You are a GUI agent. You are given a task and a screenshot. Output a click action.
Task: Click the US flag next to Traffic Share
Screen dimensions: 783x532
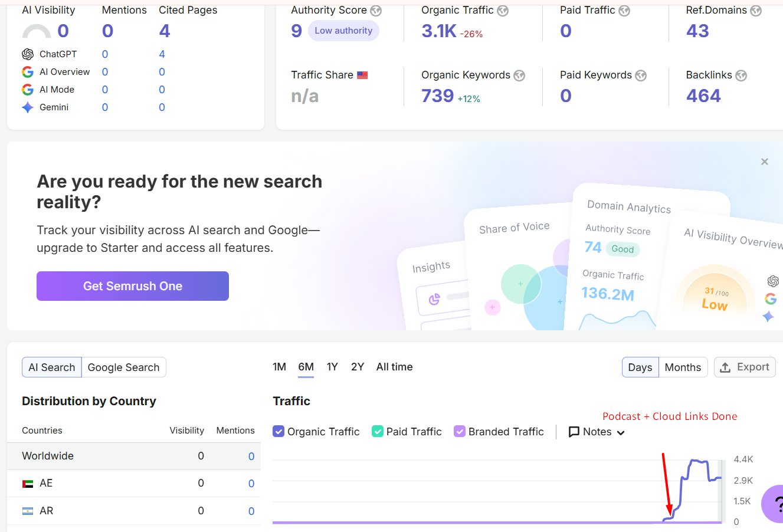pos(362,75)
